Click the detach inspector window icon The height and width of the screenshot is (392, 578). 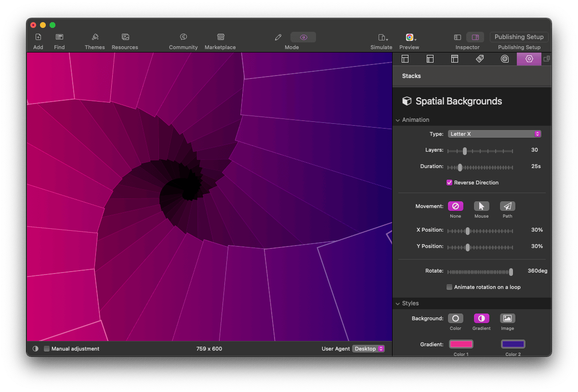[547, 59]
